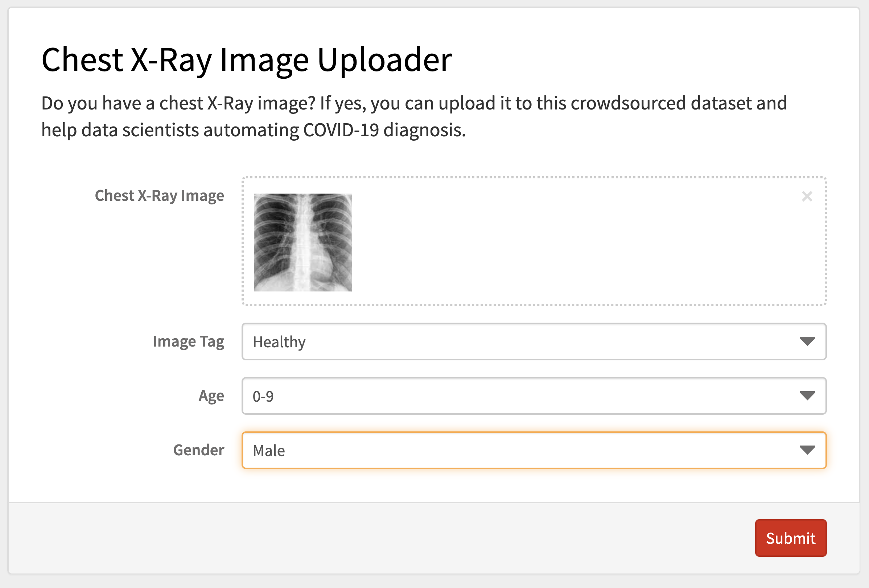Click the Image Tag dropdown arrow
The width and height of the screenshot is (869, 588).
807,341
